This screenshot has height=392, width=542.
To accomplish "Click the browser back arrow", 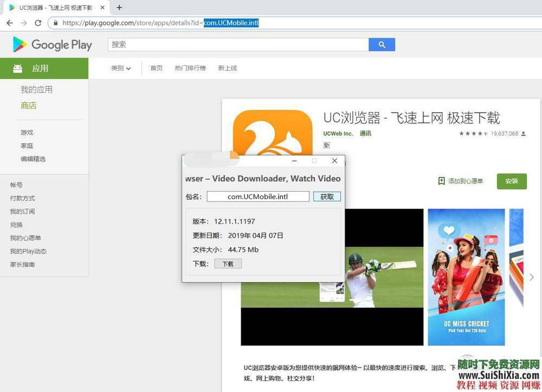I will click(9, 23).
